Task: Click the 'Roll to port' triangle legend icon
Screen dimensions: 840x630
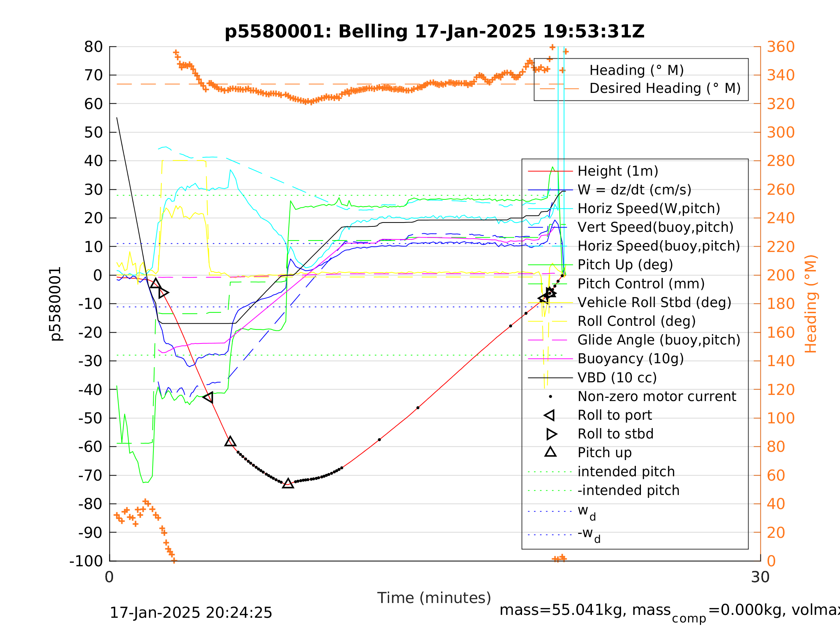Action: [x=549, y=415]
